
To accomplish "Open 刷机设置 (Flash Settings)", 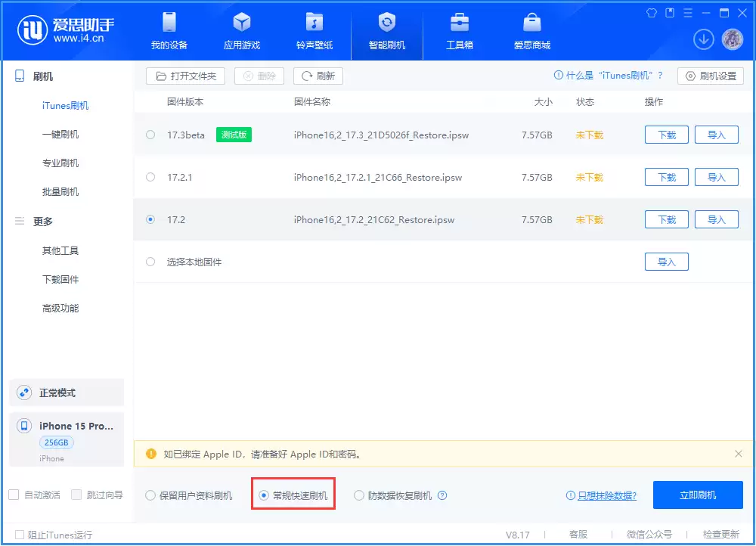I will [x=711, y=76].
